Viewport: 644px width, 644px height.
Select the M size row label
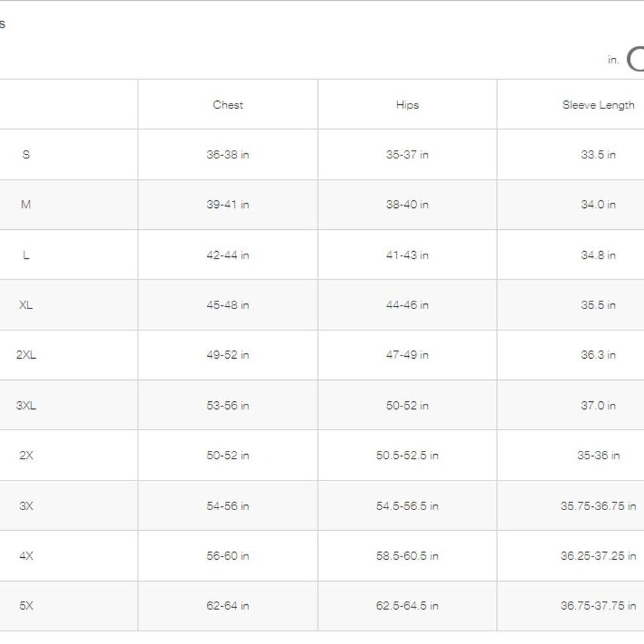click(x=26, y=204)
